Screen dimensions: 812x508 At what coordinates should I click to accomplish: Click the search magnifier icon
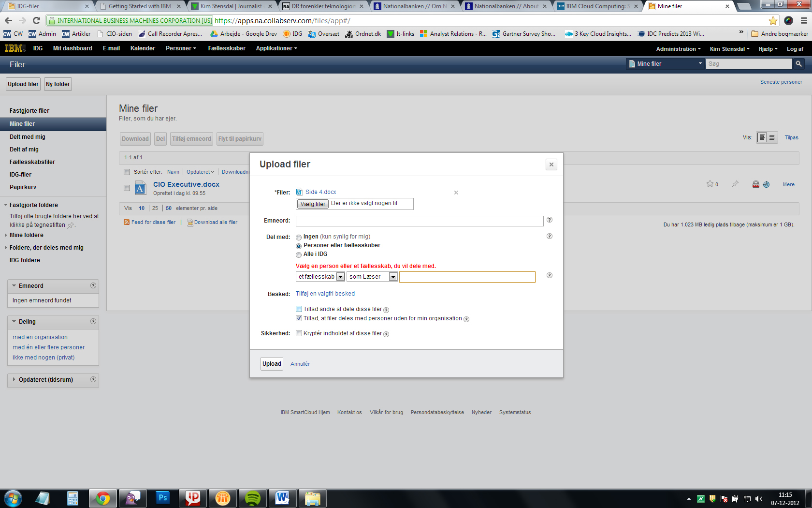tap(798, 64)
